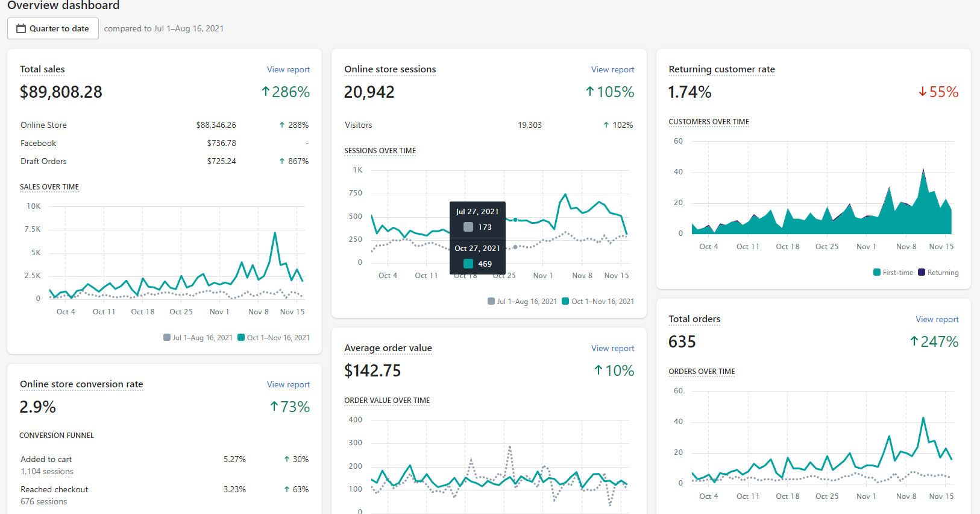Click the teal First-time legend swatch
Screen dimensions: 980x514
pyautogui.click(x=877, y=272)
